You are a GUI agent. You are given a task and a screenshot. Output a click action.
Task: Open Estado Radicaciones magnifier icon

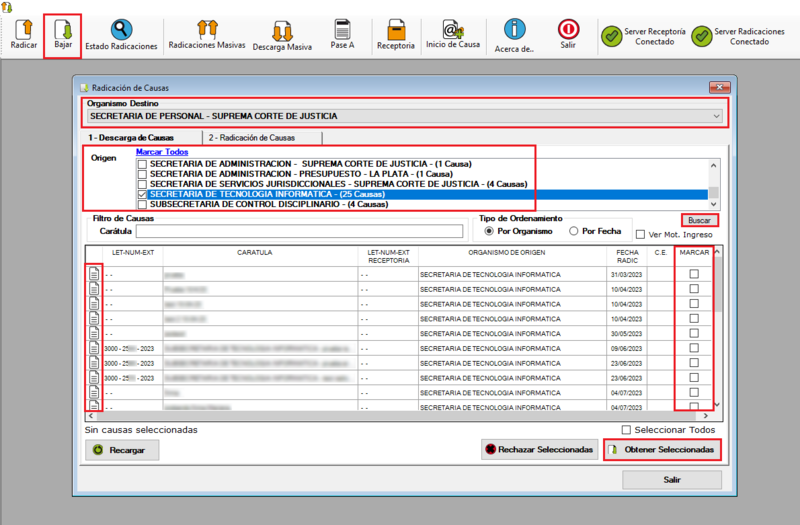(121, 30)
